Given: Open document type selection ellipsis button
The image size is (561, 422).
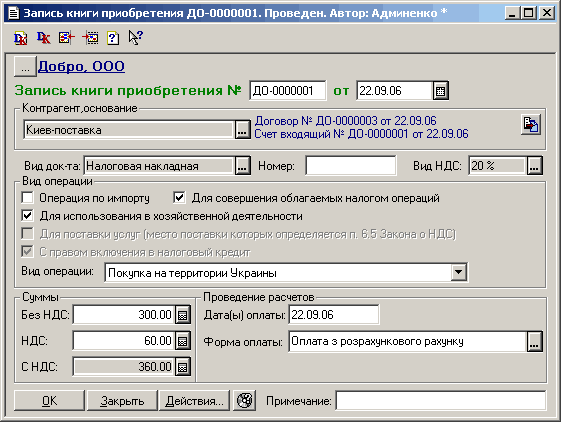Looking at the screenshot, I should click(x=242, y=166).
